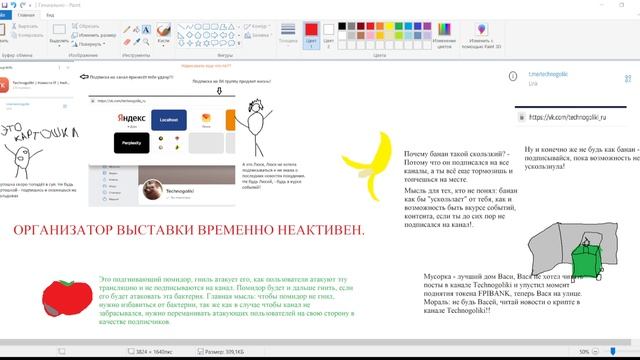
Task: Click the Размер file size status entry
Action: click(221, 351)
